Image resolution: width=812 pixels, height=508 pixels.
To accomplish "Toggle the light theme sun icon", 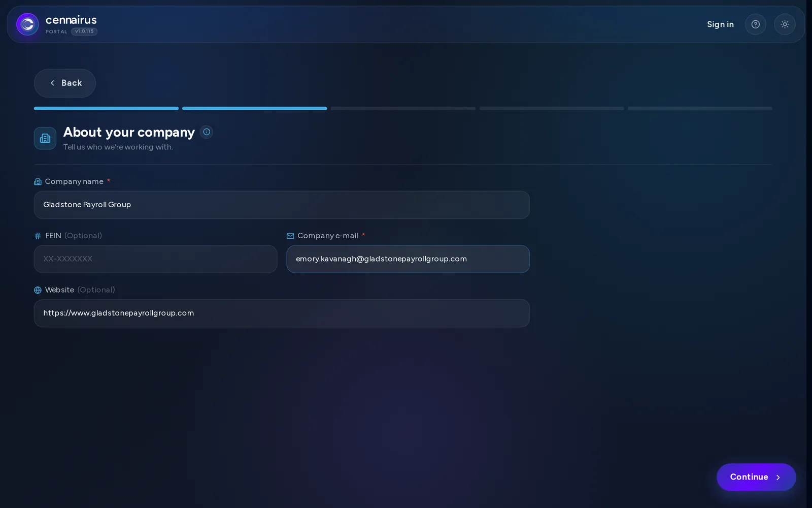I will click(x=785, y=24).
